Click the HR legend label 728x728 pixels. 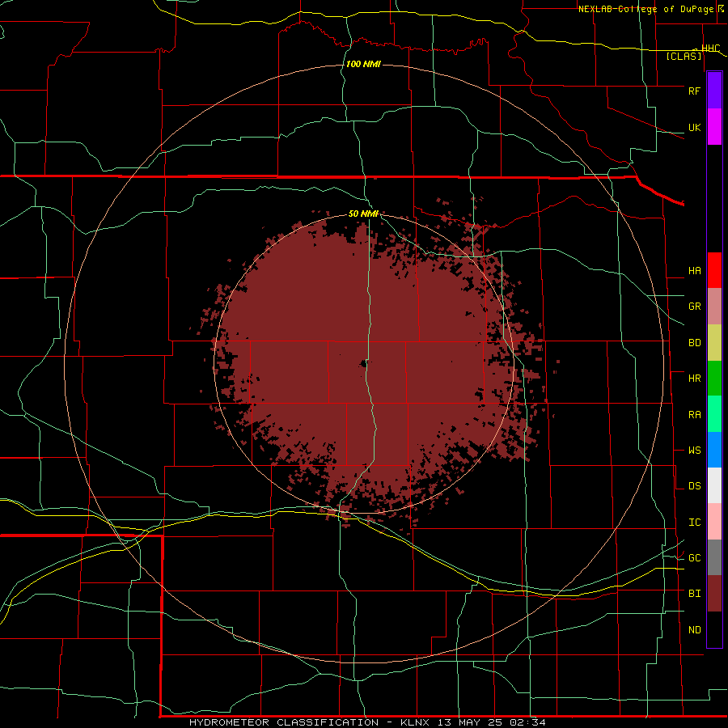coord(694,379)
